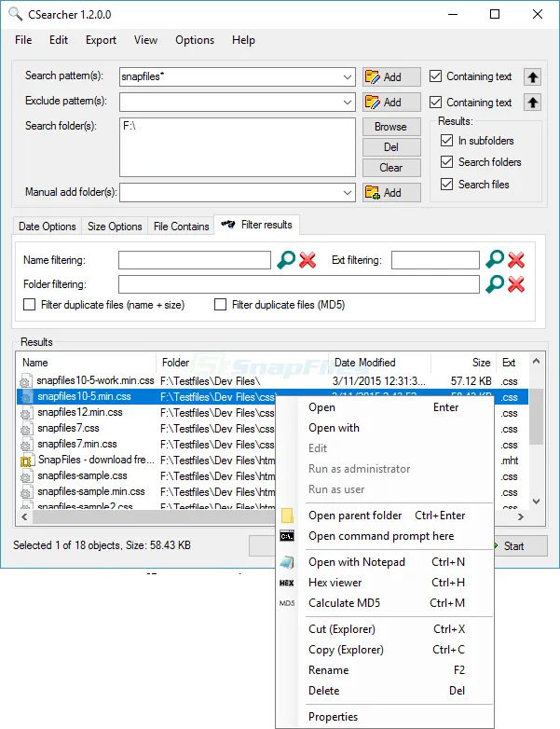
Task: Sort results by Name column header
Action: tap(87, 363)
